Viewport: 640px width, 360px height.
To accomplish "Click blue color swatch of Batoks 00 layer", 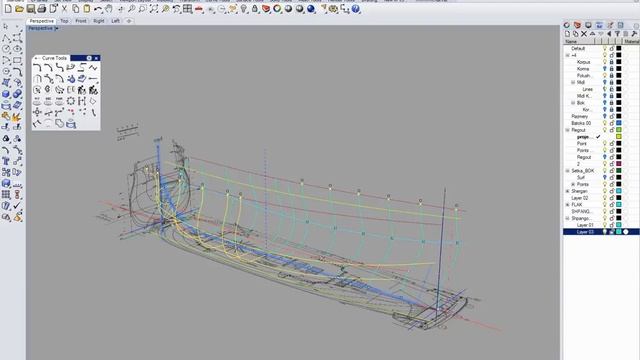I will coord(619,123).
